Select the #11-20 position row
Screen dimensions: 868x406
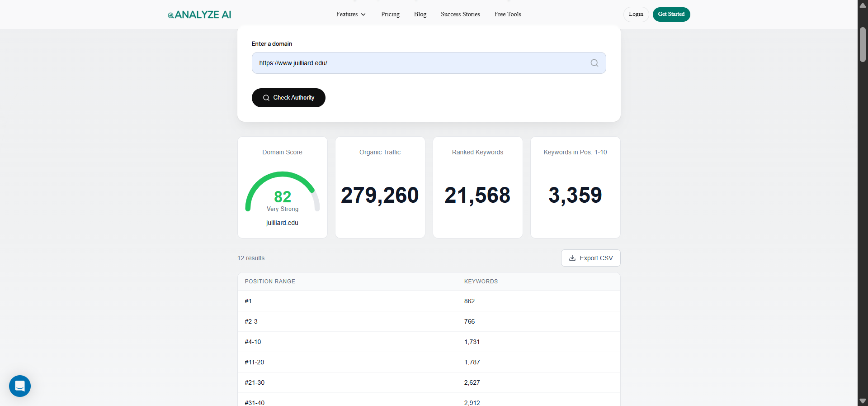429,362
